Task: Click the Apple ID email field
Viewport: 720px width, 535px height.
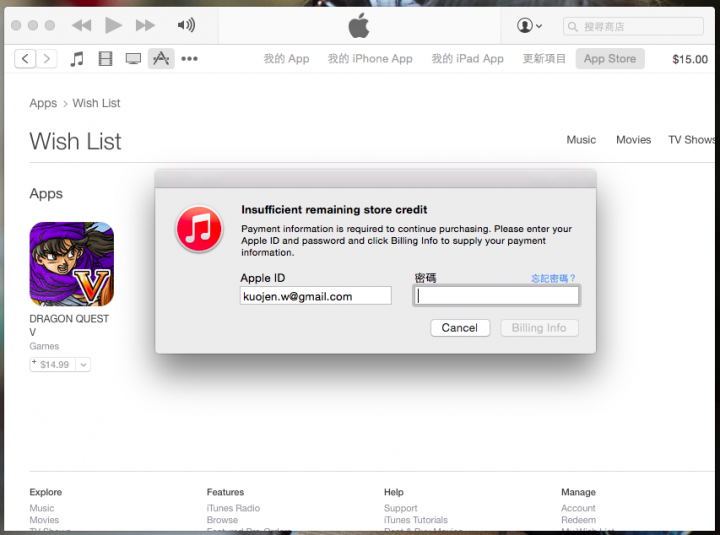Action: point(315,296)
